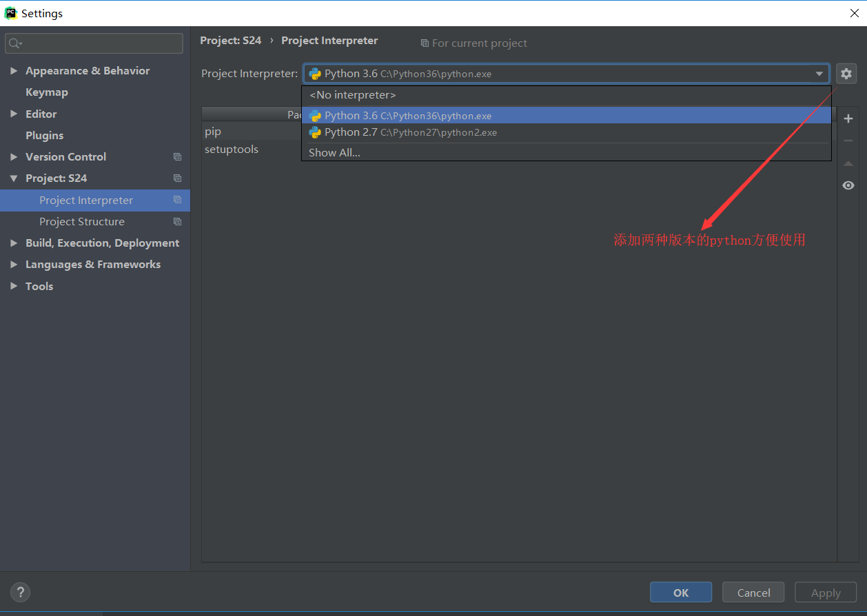The height and width of the screenshot is (616, 867).
Task: Open the interpreter gear settings icon
Action: coord(846,74)
